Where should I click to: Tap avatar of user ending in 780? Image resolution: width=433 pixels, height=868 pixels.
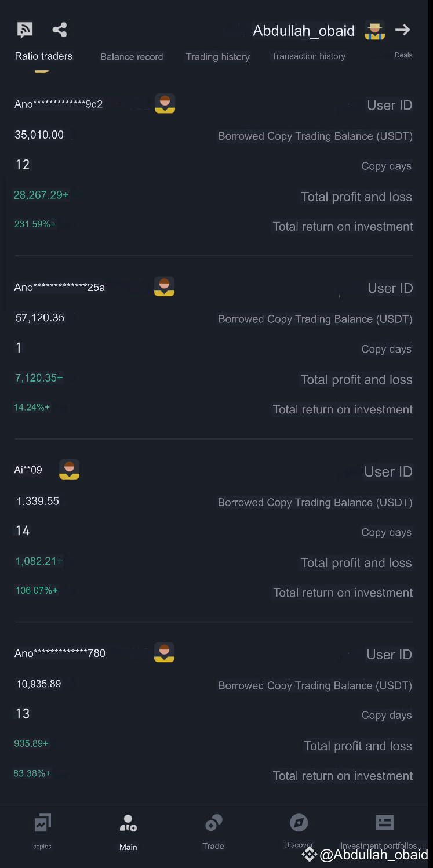(165, 652)
